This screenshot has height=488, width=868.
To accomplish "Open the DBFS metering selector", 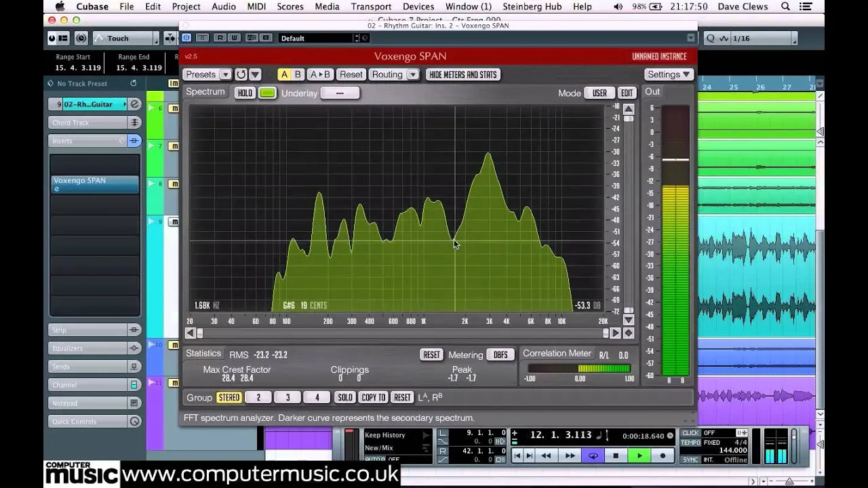I will [500, 354].
